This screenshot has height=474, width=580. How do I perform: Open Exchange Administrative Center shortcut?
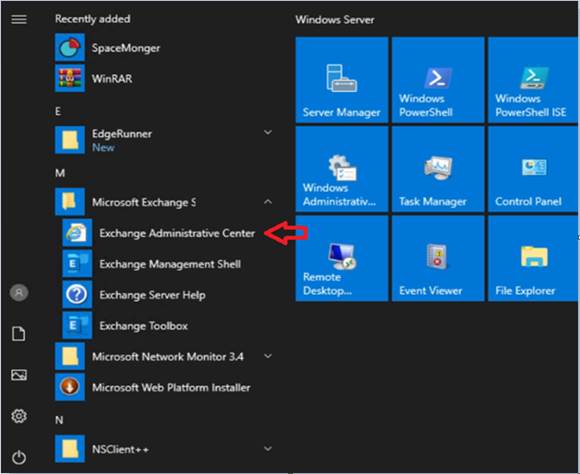pyautogui.click(x=77, y=233)
